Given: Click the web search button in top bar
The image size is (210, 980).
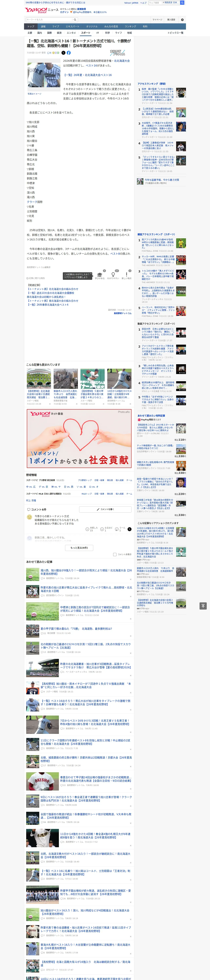Looking at the screenshot, I should point(182,3).
